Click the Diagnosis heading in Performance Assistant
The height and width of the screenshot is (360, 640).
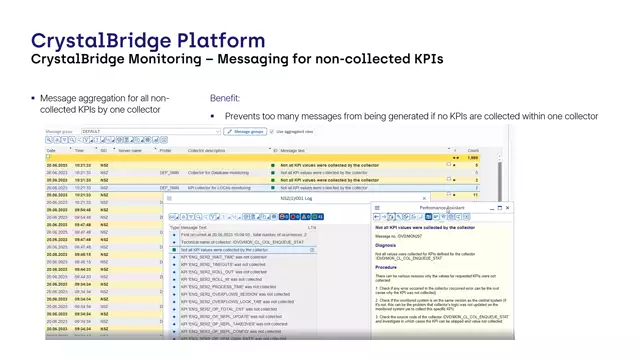point(385,245)
